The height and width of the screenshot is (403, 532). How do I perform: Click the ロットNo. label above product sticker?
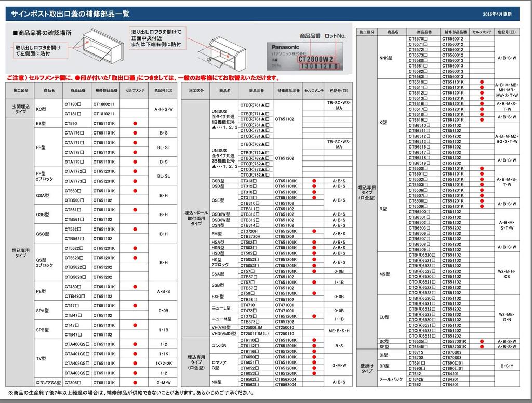(335, 36)
